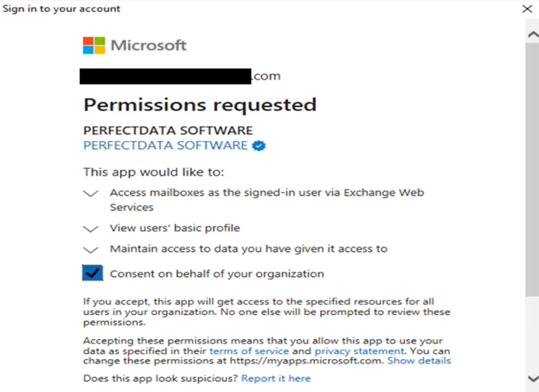Click the Microsoft wordmark text

[x=149, y=45]
